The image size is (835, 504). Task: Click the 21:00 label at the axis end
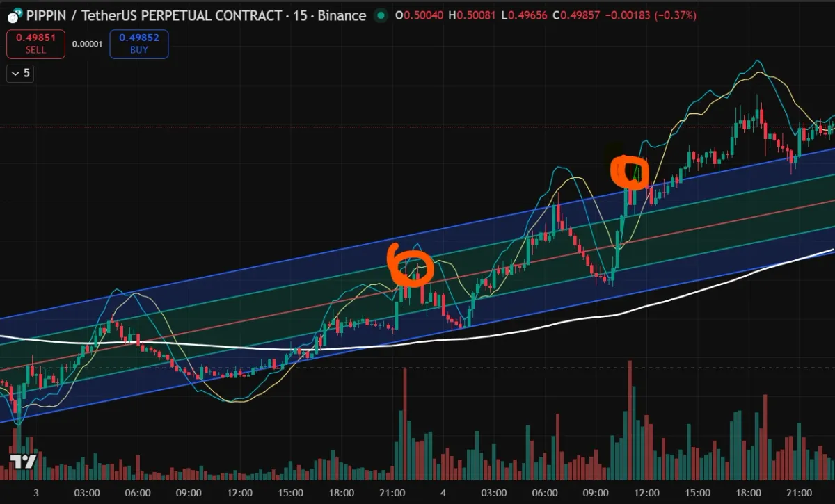[x=797, y=493]
